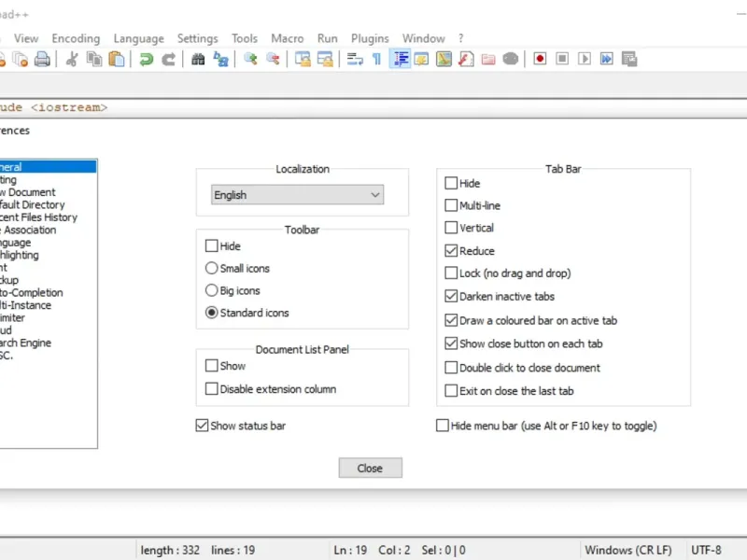Click the Close All documents icon

pos(20,59)
